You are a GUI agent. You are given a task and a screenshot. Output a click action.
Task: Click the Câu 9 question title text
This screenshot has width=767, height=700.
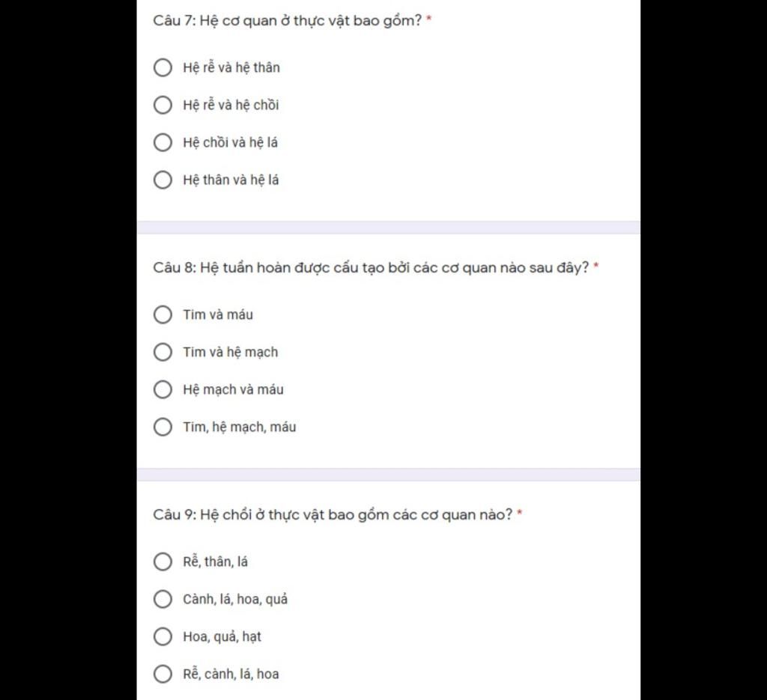click(333, 514)
